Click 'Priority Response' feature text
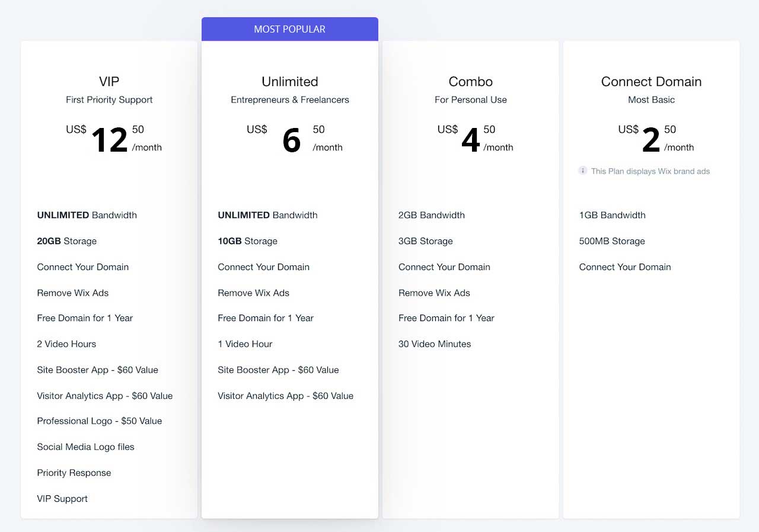 74,473
